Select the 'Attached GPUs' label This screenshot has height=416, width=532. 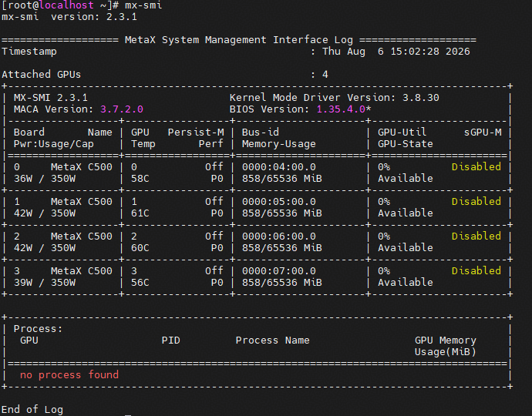tap(42, 74)
